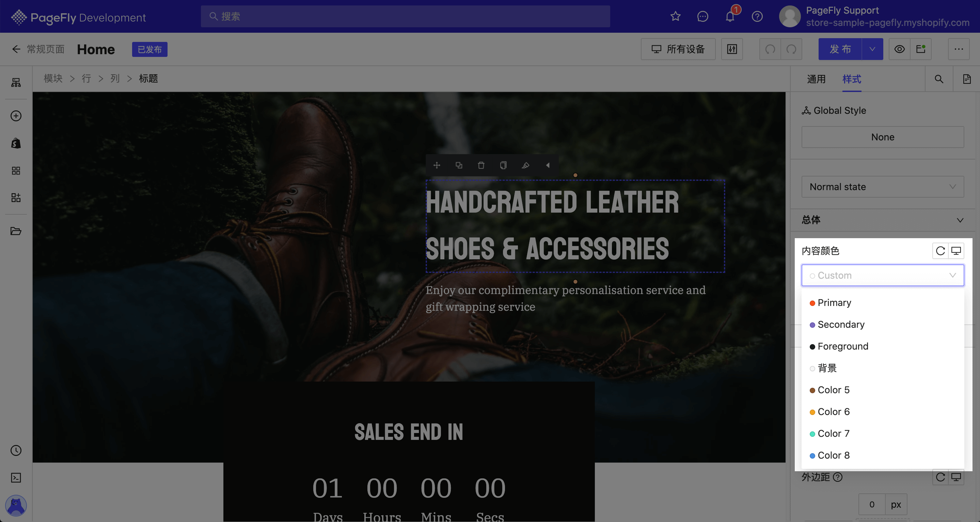Toggle the page preview eye icon
This screenshot has height=522, width=980.
coord(899,49)
